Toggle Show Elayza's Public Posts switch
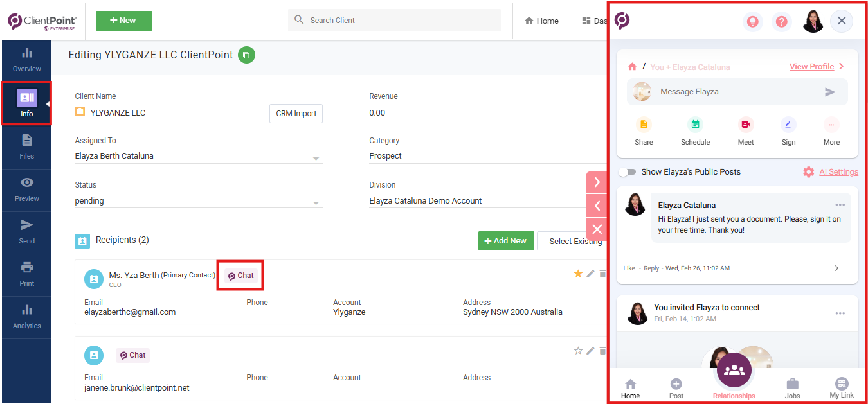 [x=627, y=172]
